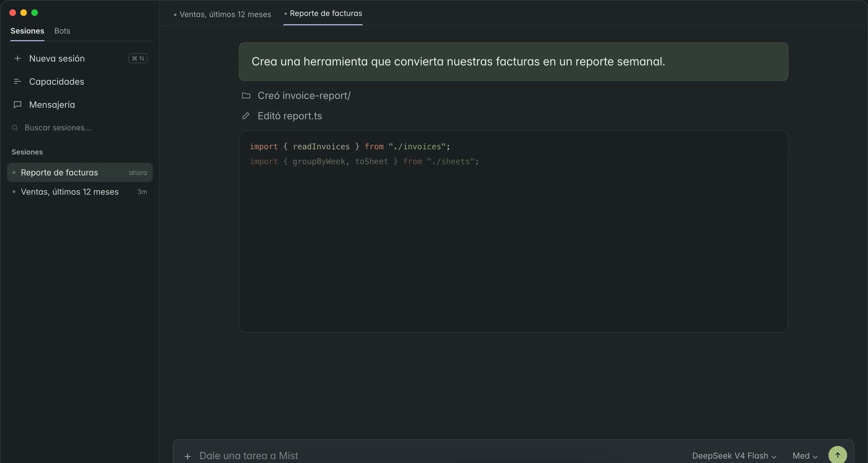Select Ventas, últimos 12 meses session in sidebar
The image size is (868, 463).
[x=80, y=192]
